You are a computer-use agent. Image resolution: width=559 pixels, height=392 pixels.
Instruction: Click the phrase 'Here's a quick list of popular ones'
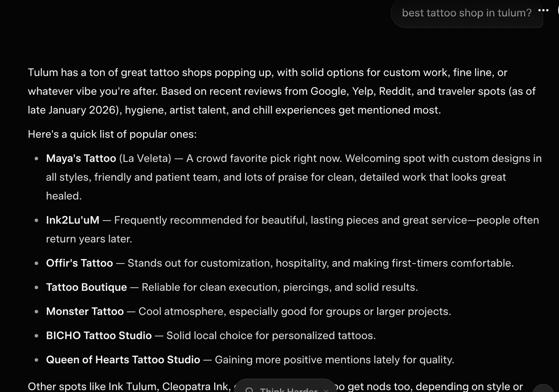tap(112, 134)
